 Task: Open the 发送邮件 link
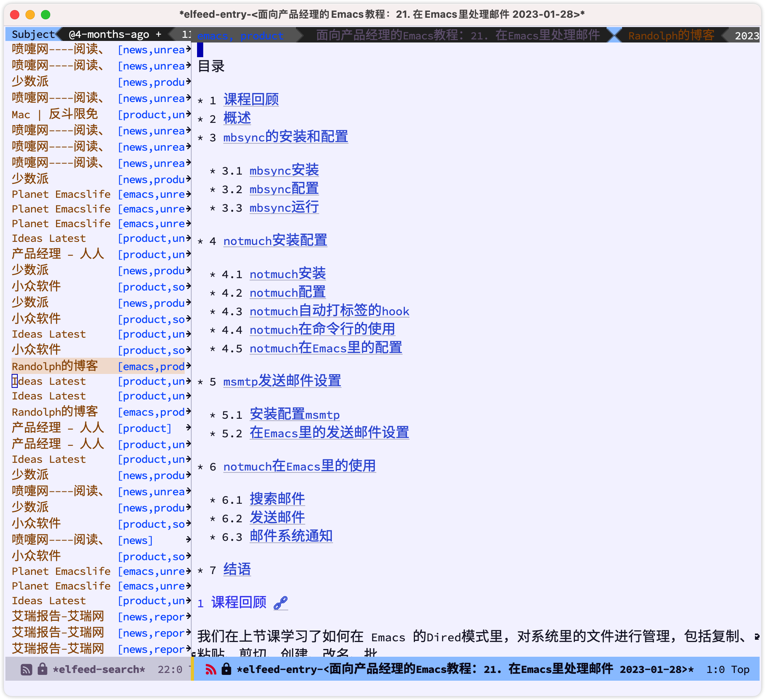tap(277, 518)
